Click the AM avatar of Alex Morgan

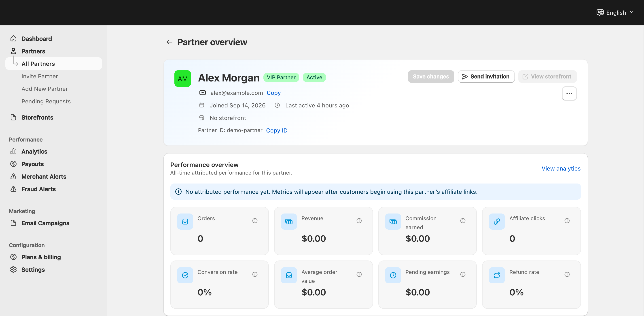pos(182,79)
